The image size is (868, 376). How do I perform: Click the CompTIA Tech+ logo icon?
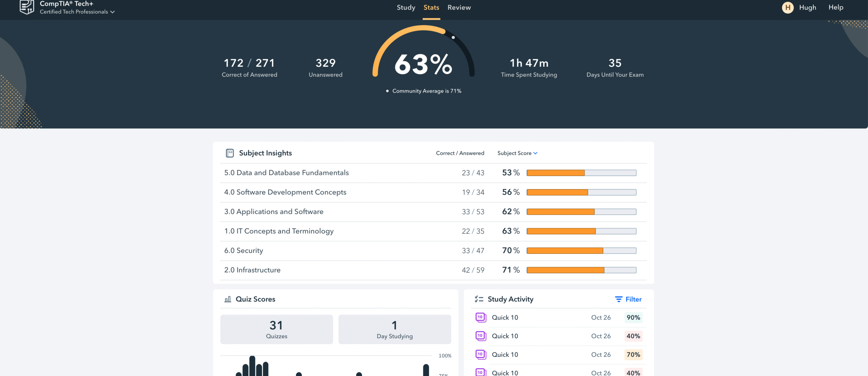click(27, 7)
